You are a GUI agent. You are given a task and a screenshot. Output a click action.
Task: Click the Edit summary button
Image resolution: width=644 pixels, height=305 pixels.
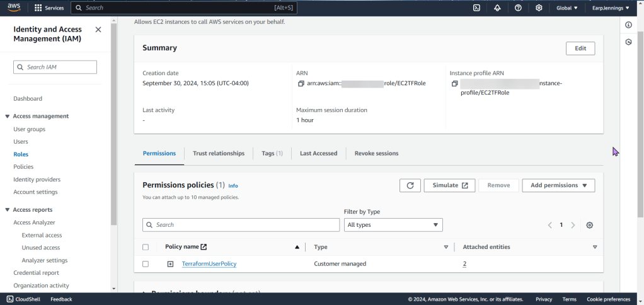580,49
